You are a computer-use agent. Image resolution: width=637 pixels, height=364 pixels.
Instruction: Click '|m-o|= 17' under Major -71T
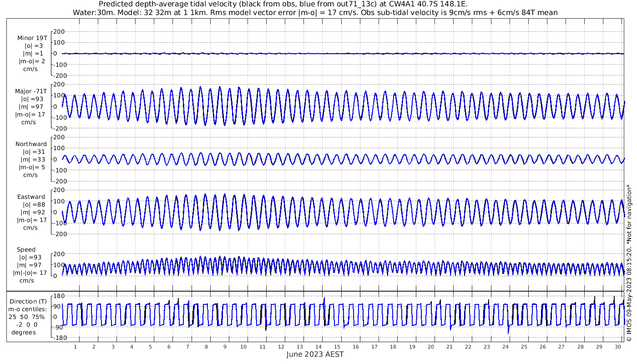30,115
